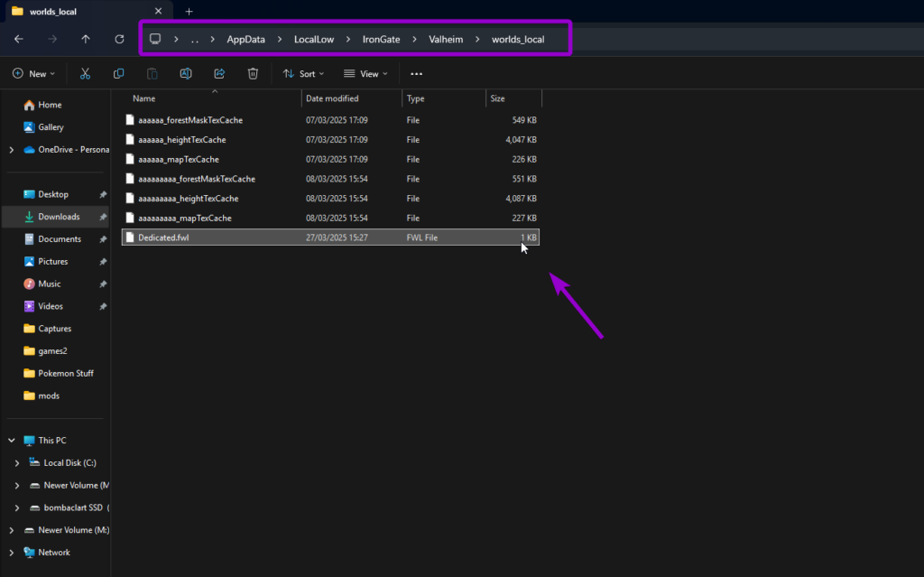The image size is (924, 577).
Task: Select the aaaaaaaaa_mapTexCache file
Action: 330,218
